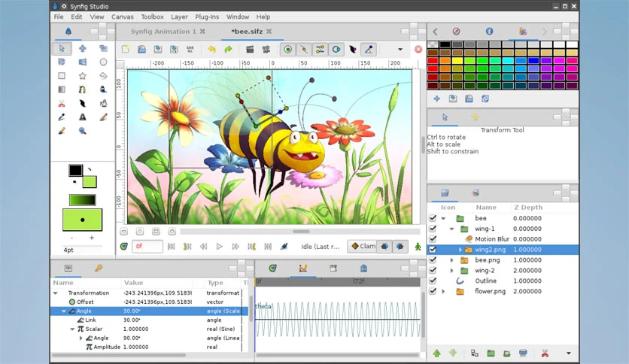Image resolution: width=629 pixels, height=364 pixels.
Task: Toggle checkbox of wing-2 layer
Action: tap(433, 270)
